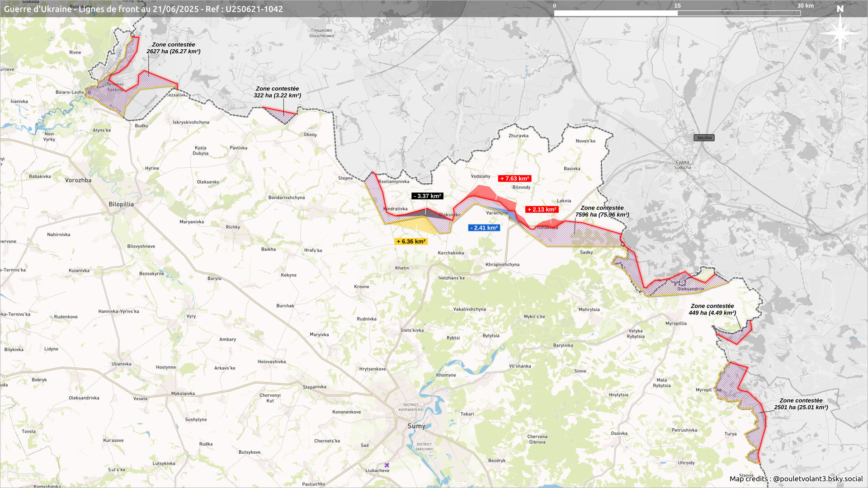This screenshot has width=868, height=488.
Task: Click the Hrytsenkove village label
Action: (373, 369)
